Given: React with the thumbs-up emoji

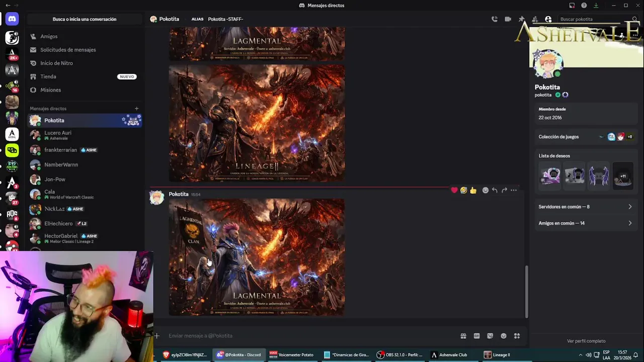Looking at the screenshot, I should [473, 190].
